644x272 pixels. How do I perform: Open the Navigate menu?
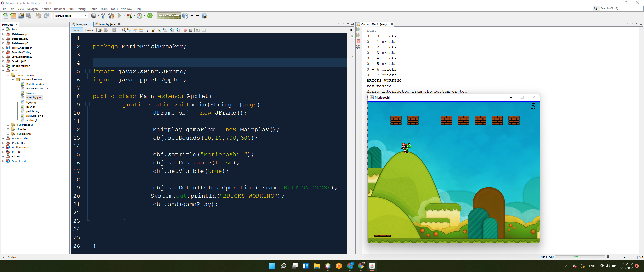click(x=33, y=9)
